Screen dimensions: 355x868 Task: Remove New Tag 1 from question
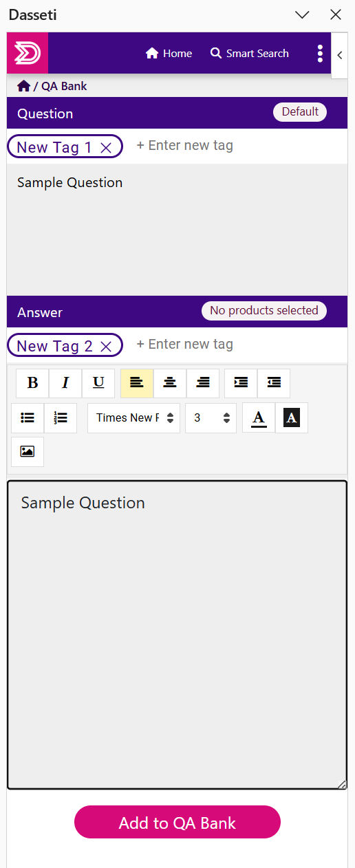point(106,147)
